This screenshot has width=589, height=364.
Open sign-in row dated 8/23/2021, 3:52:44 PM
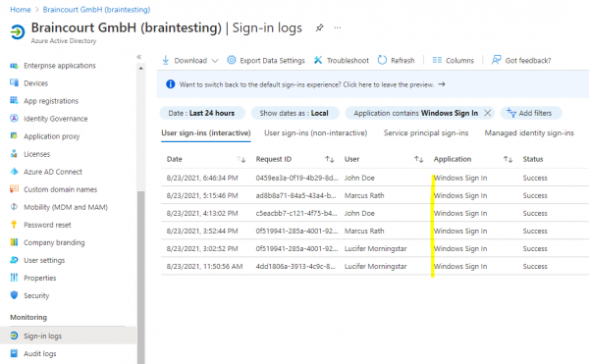pyautogui.click(x=375, y=231)
